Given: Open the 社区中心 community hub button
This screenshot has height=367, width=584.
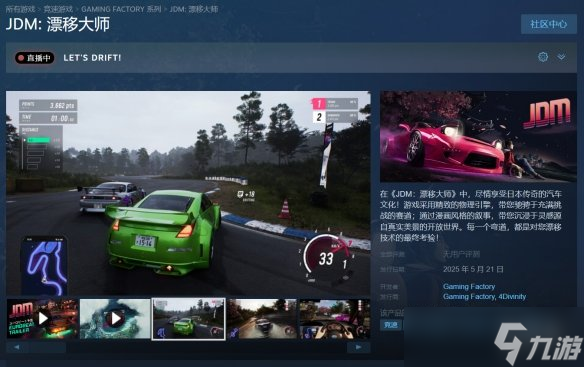Looking at the screenshot, I should point(549,24).
